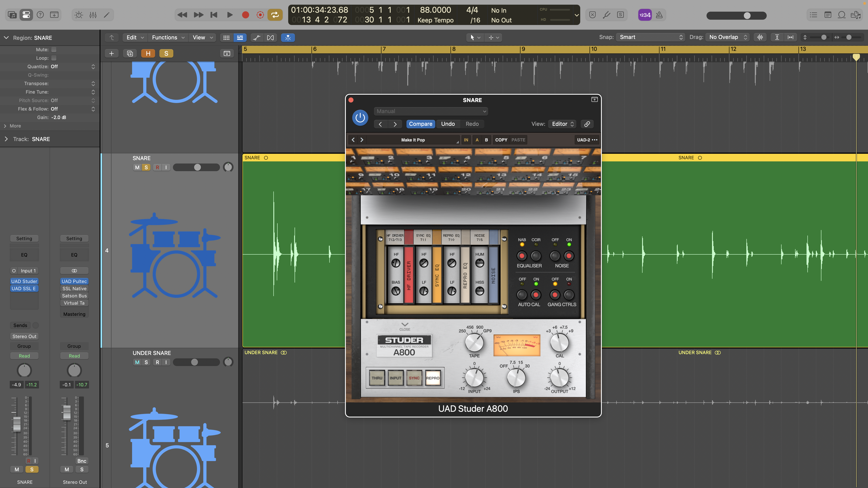868x488 pixels.
Task: Toggle the Hide tracks H button
Action: tap(148, 53)
